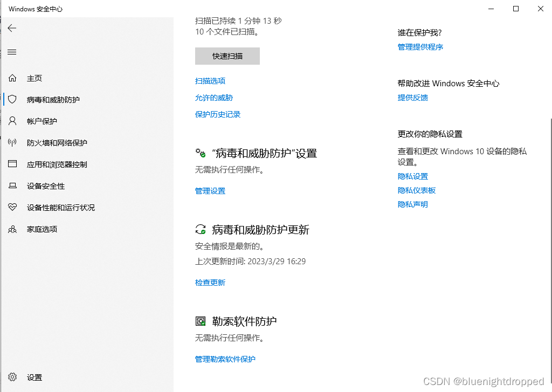Open 设备安全性 section

click(x=46, y=186)
